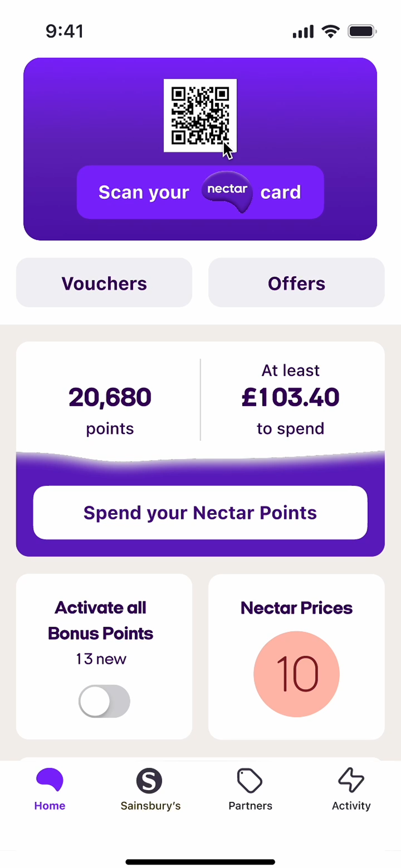Viewport: 401px width, 868px height.
Task: Click the 9:41 clock in status bar
Action: pyautogui.click(x=65, y=31)
